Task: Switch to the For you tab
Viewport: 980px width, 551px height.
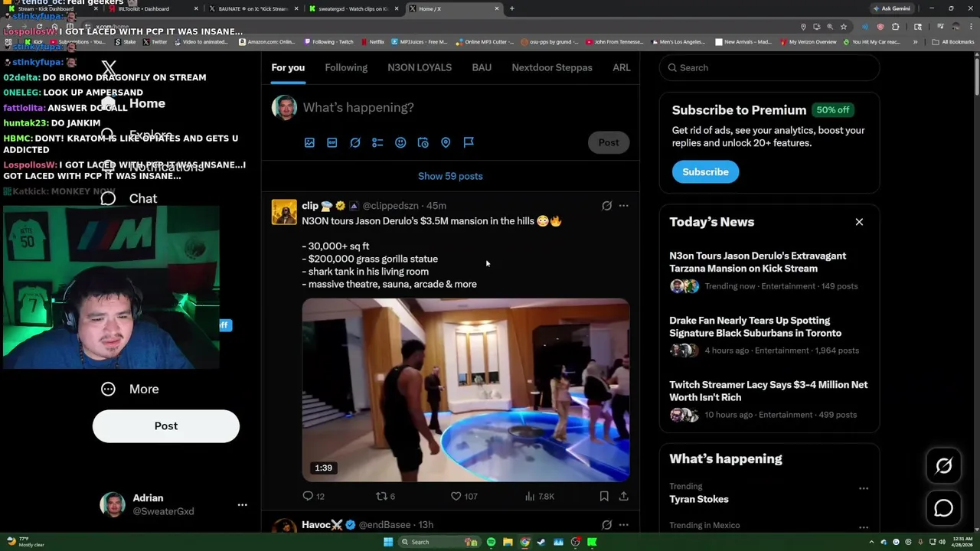Action: [x=288, y=67]
